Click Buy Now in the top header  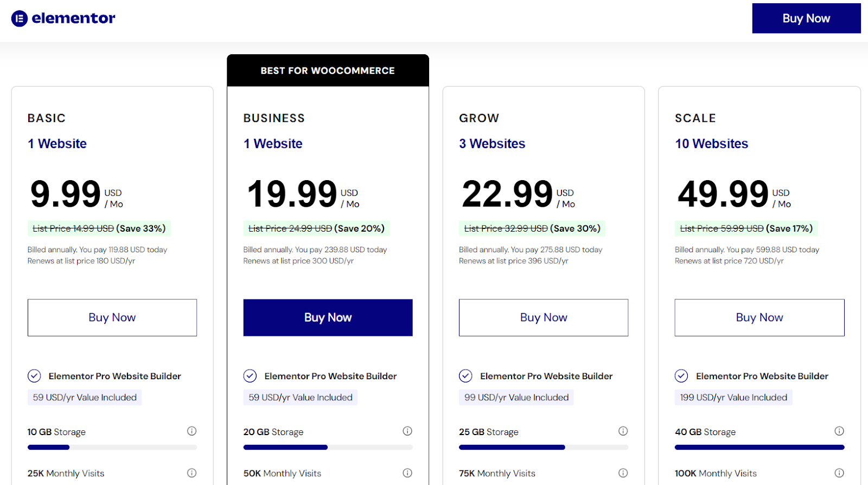tap(806, 18)
